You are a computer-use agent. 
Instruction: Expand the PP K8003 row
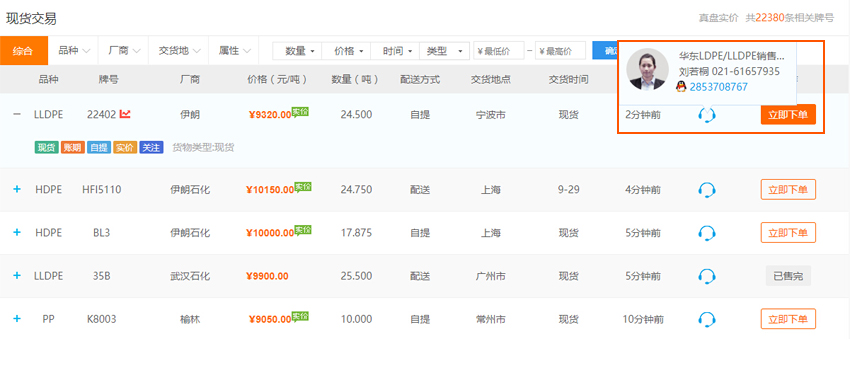pyautogui.click(x=17, y=319)
